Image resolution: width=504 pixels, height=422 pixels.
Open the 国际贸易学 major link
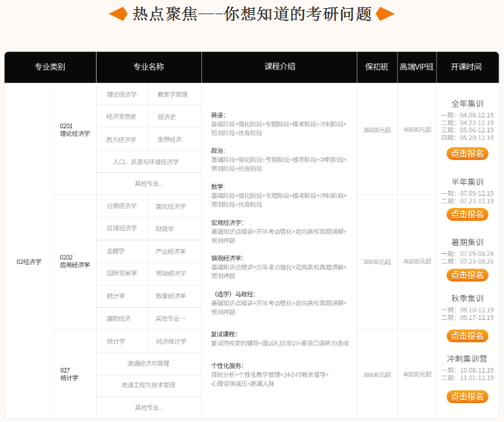(x=122, y=273)
